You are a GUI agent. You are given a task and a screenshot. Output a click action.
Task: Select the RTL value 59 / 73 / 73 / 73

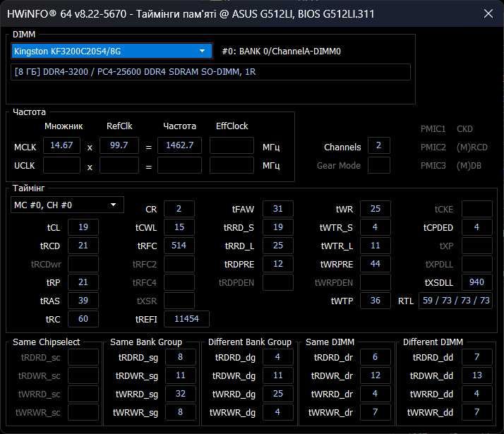[455, 301]
